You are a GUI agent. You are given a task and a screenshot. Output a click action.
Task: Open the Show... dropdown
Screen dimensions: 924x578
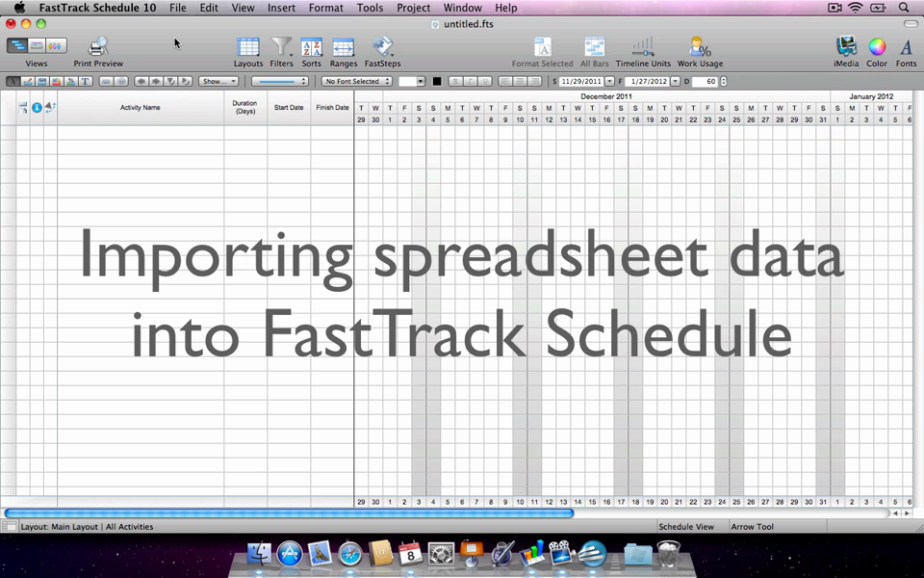tap(218, 81)
